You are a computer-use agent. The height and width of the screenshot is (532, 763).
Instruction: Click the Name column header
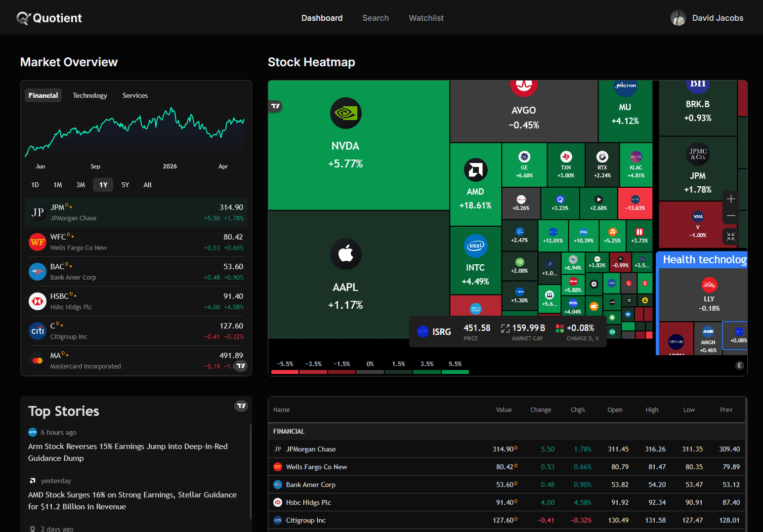coord(281,410)
